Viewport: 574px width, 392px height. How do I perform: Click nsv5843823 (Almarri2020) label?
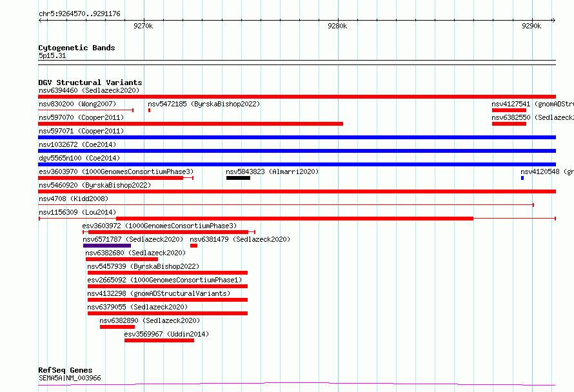272,171
